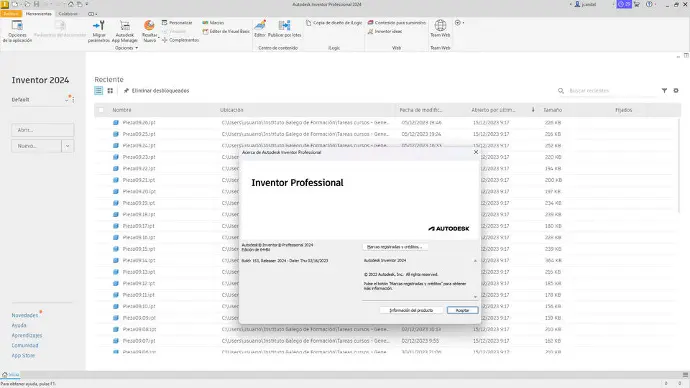Click Publicar por lotes
Image resolution: width=690 pixels, height=388 pixels.
pos(284,29)
